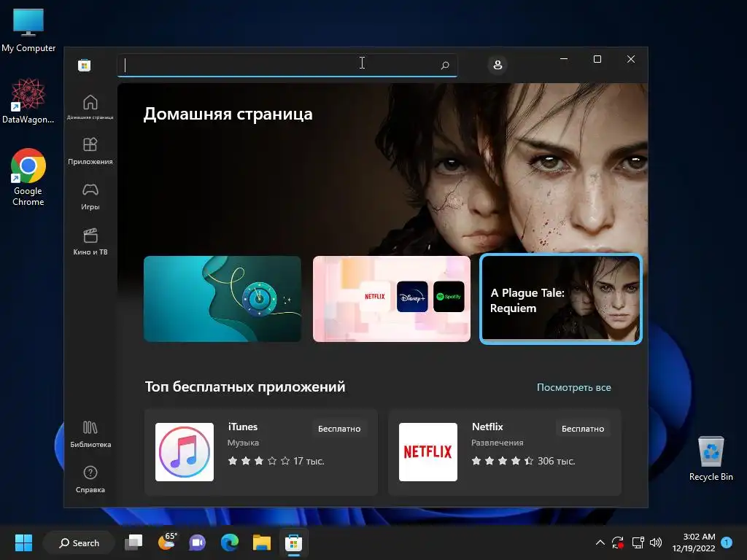Open the weather widget showing 65°
The width and height of the screenshot is (747, 560).
click(167, 542)
